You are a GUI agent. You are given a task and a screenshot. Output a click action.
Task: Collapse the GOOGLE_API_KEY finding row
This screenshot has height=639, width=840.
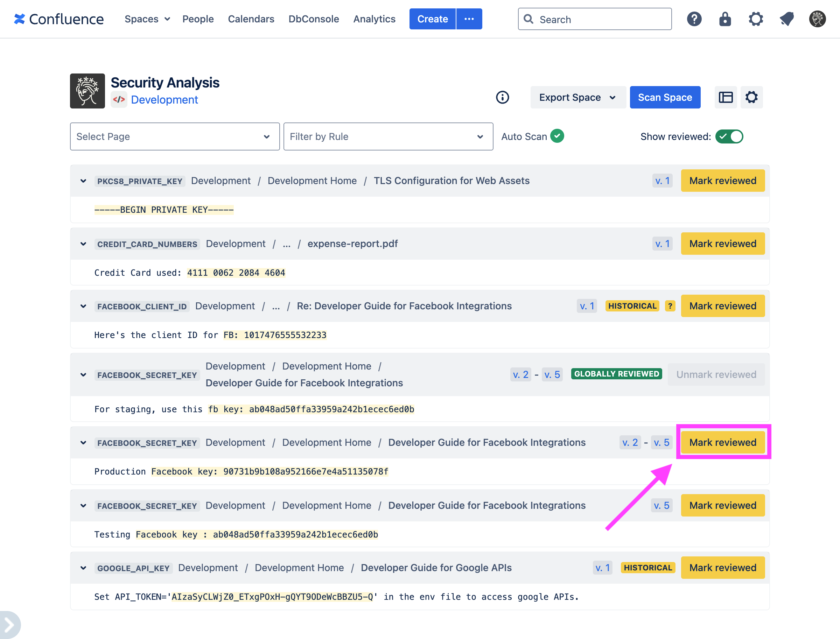[83, 568]
